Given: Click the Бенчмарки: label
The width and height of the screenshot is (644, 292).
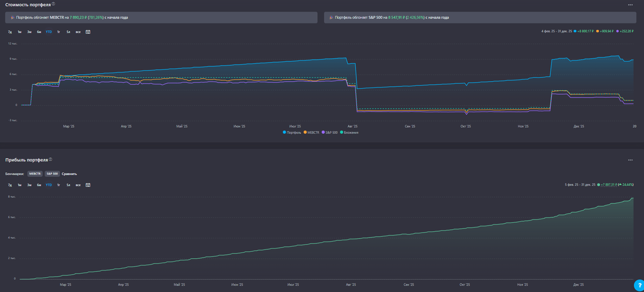Looking at the screenshot, I should tap(16, 174).
